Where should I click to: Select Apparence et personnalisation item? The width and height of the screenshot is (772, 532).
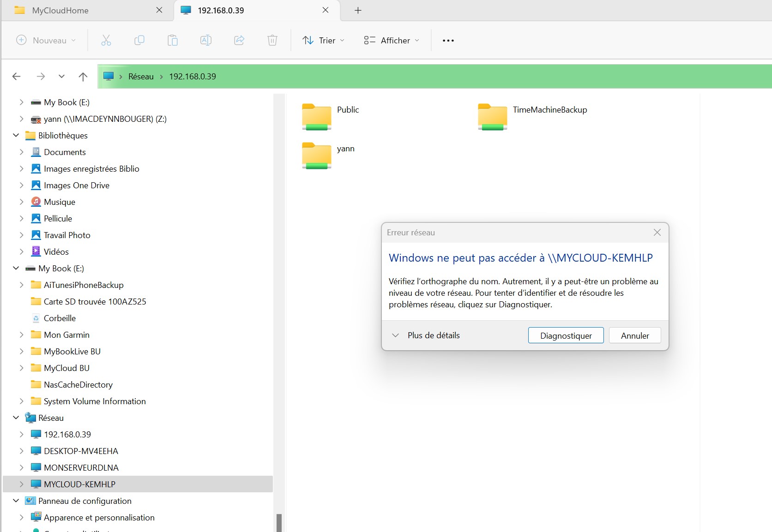[x=99, y=517]
